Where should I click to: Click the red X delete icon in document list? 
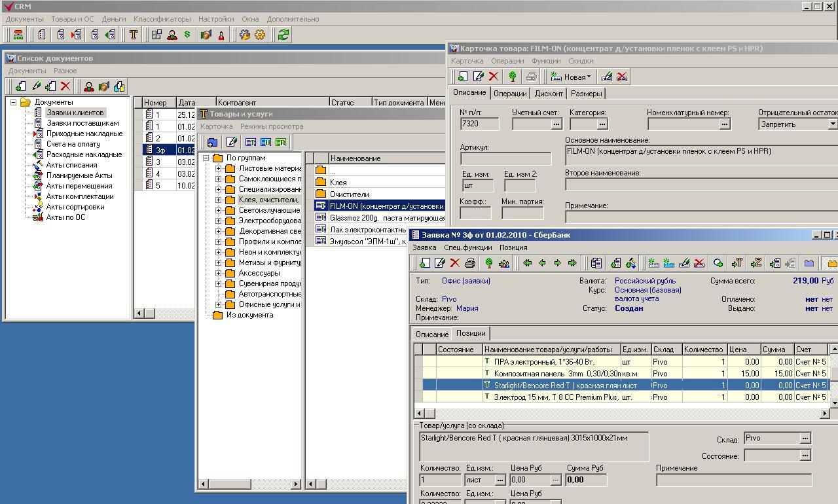(x=65, y=86)
